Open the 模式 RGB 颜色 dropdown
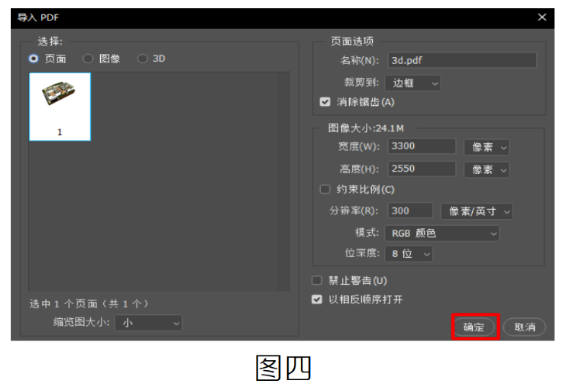 click(442, 233)
